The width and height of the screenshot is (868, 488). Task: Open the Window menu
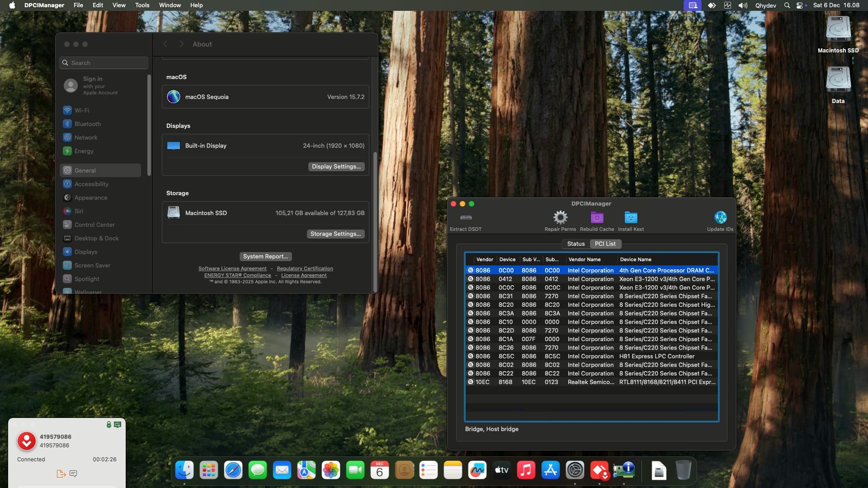click(170, 5)
